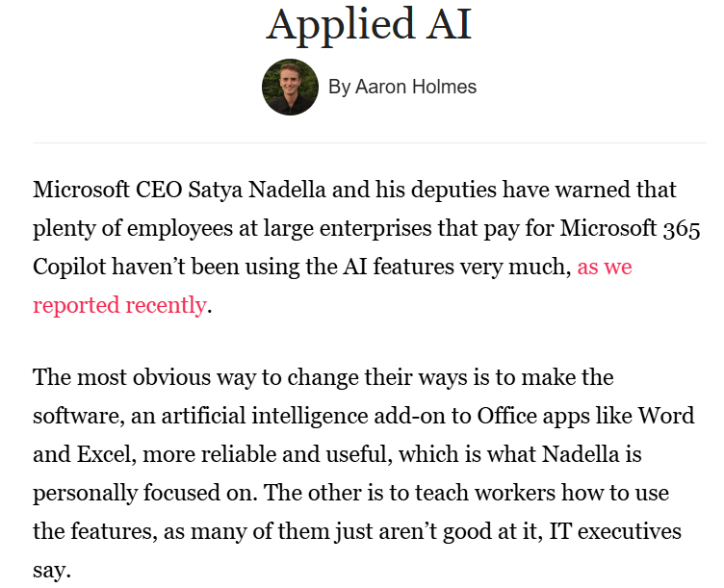
Task: Click Aaron Holmes' author avatar photo
Action: pyautogui.click(x=290, y=87)
